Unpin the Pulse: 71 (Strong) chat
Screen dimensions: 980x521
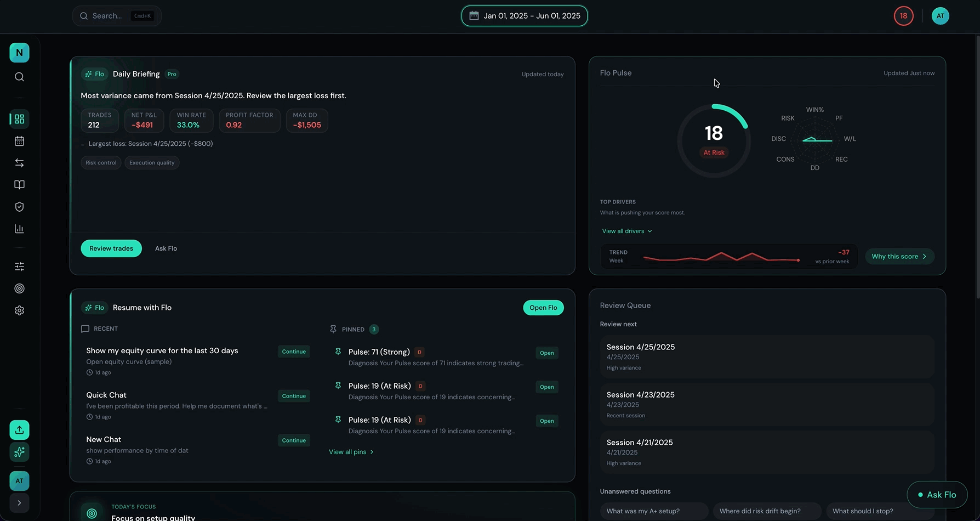(x=337, y=352)
